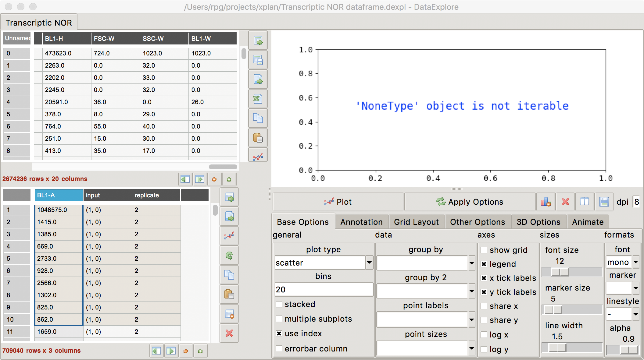Enable the show grid option
644x360 pixels.
pos(484,250)
